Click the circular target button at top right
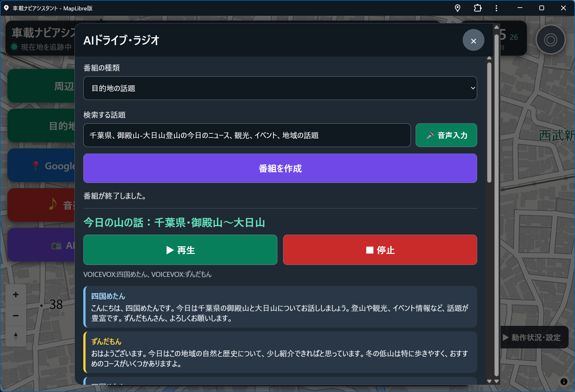Viewport: 575px width, 392px height. [x=550, y=40]
